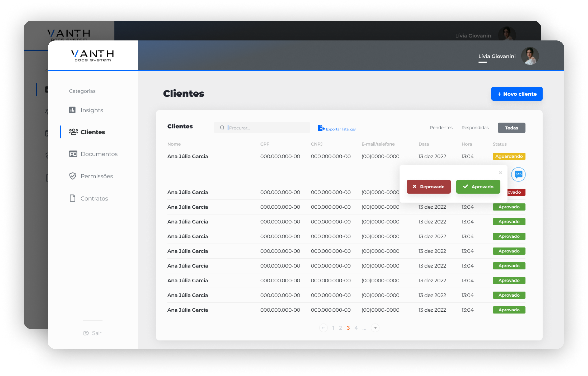Filter by Pendentes tab

point(441,128)
